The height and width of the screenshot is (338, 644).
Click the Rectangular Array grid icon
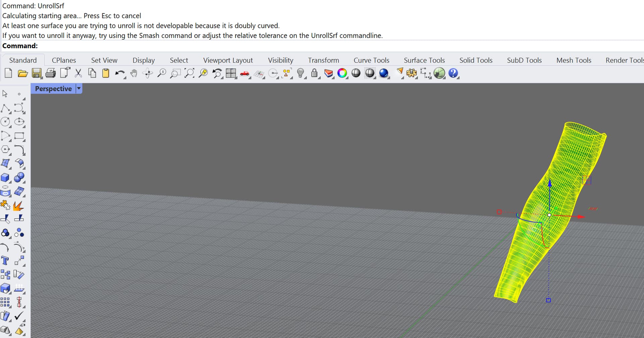tap(5, 302)
